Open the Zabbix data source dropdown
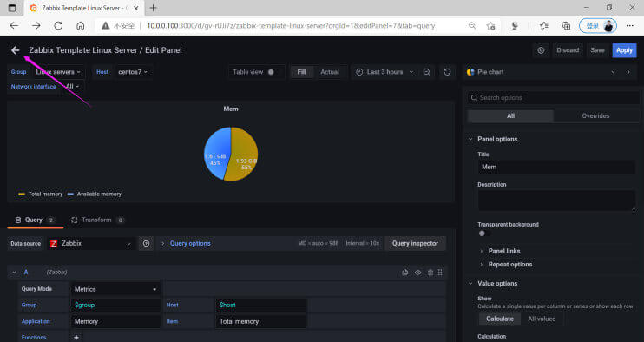 coord(91,243)
